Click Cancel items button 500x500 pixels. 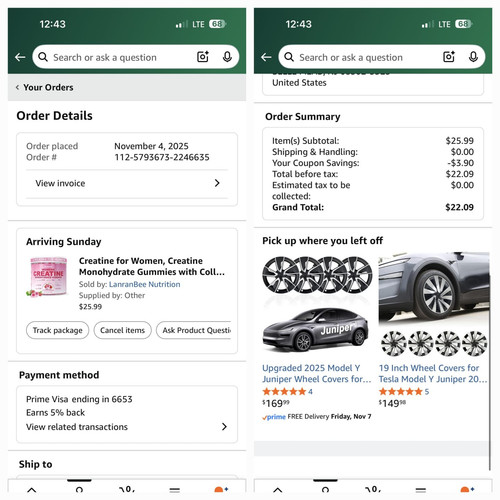coord(122,330)
